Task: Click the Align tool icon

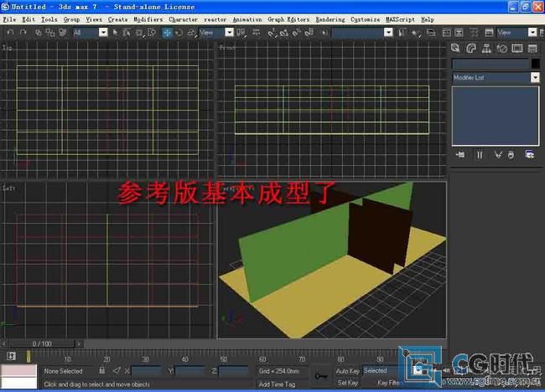Action: (415, 33)
